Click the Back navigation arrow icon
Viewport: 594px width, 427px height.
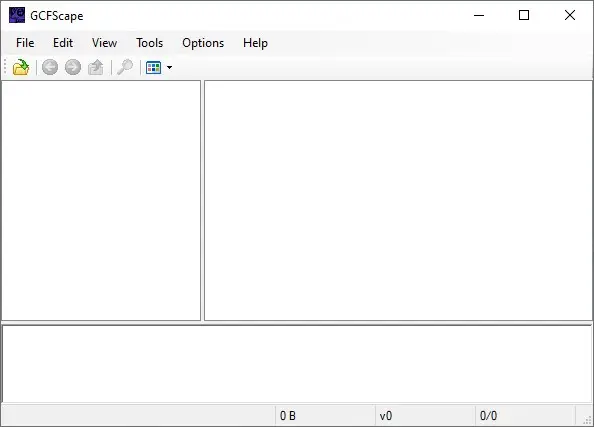tap(50, 68)
